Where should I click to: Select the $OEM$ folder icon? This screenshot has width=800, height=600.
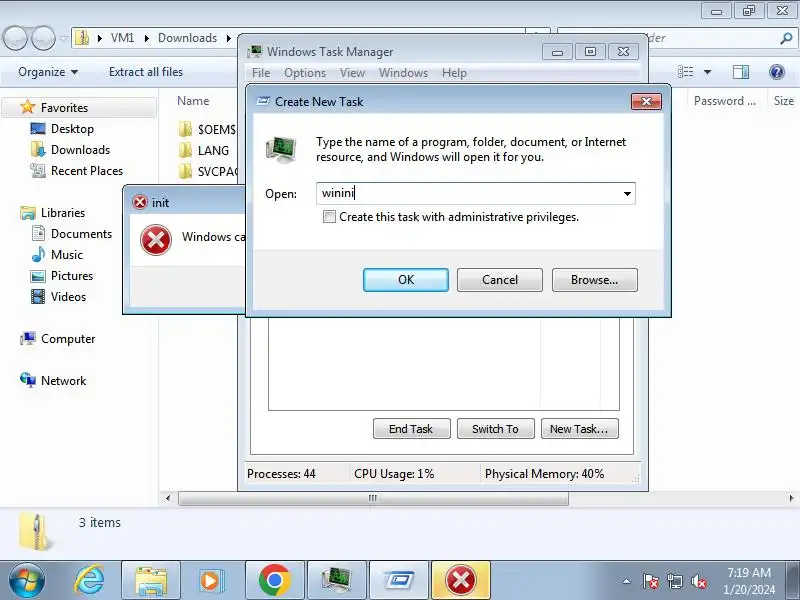[186, 129]
